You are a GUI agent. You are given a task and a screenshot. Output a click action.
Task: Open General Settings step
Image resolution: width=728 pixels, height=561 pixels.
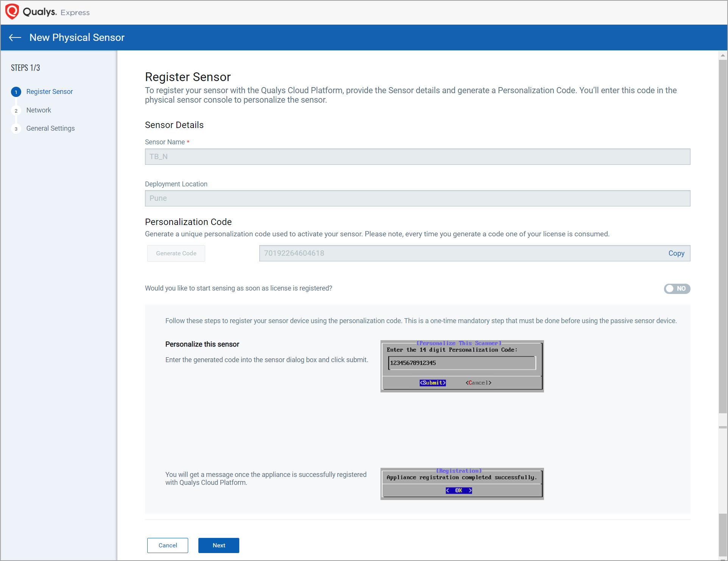pyautogui.click(x=50, y=128)
